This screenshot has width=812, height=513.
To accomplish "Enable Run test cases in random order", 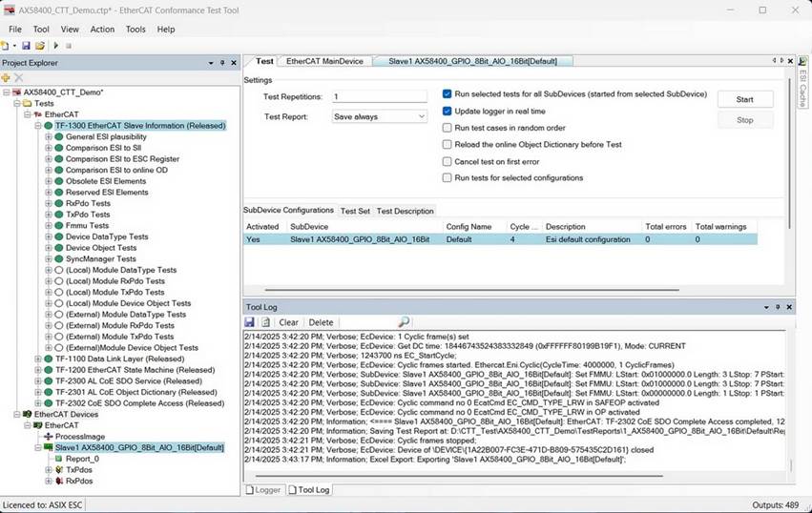I will [x=447, y=128].
